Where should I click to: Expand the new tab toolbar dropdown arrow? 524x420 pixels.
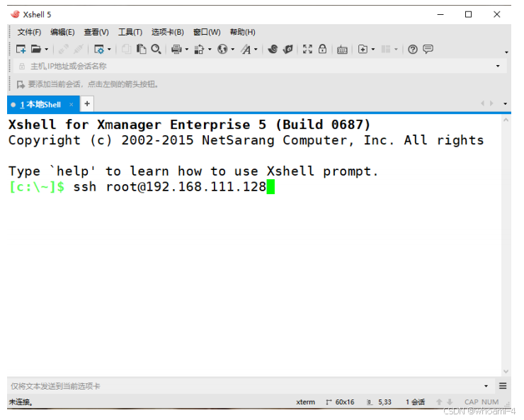(373, 50)
